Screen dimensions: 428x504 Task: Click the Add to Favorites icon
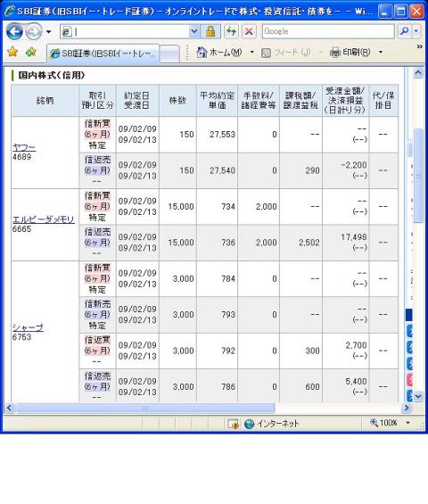(31, 52)
